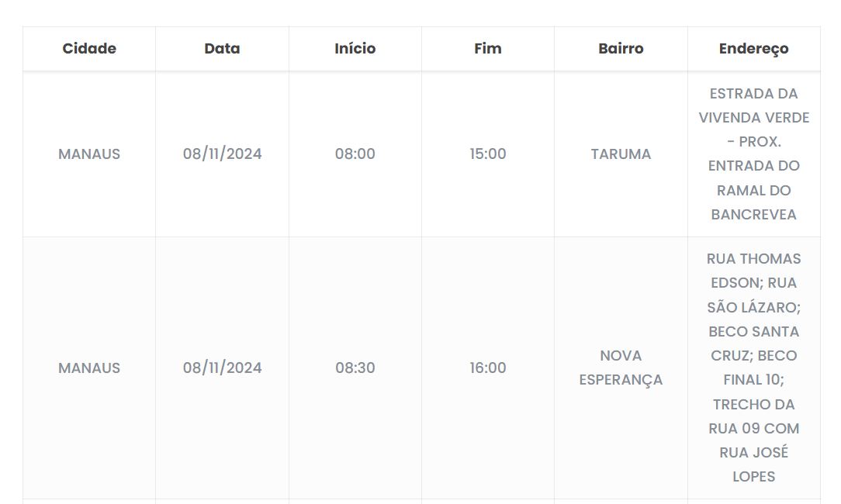The image size is (841, 504).
Task: Click the Estrada da Vivenda Verde address cell
Action: click(753, 154)
